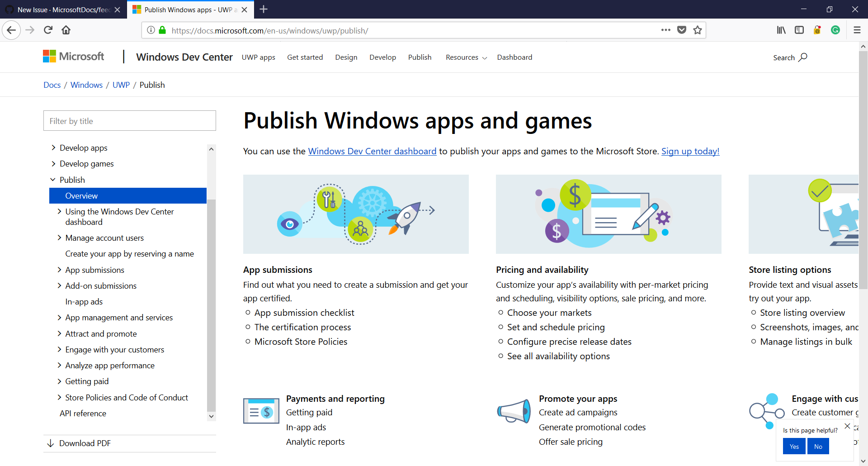Answer No in the page feedback prompt
The image size is (868, 466).
(x=818, y=446)
